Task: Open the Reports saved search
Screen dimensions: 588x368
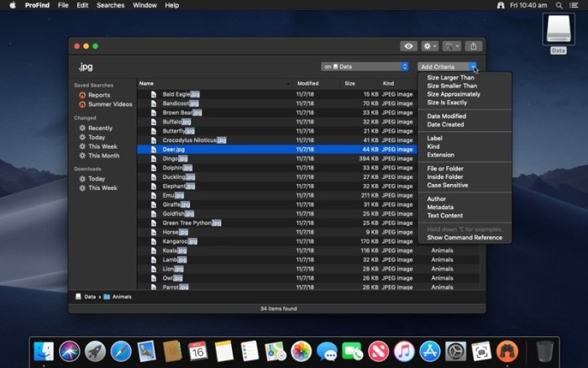Action: click(98, 95)
